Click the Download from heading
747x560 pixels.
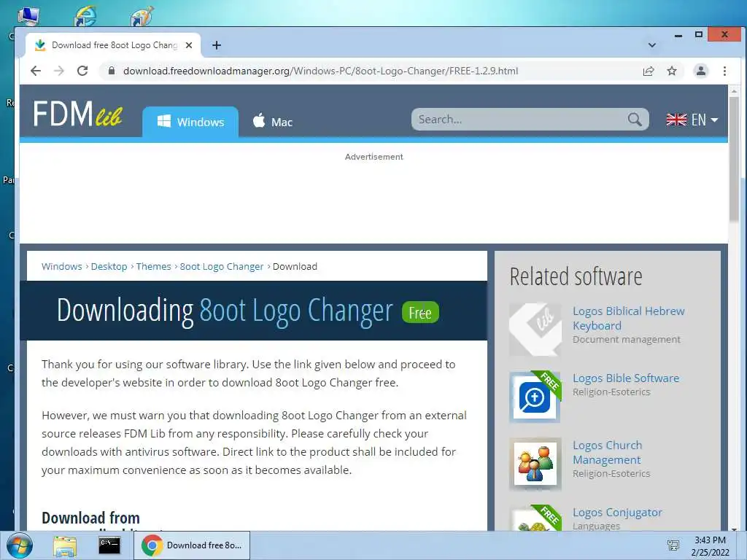tap(90, 518)
